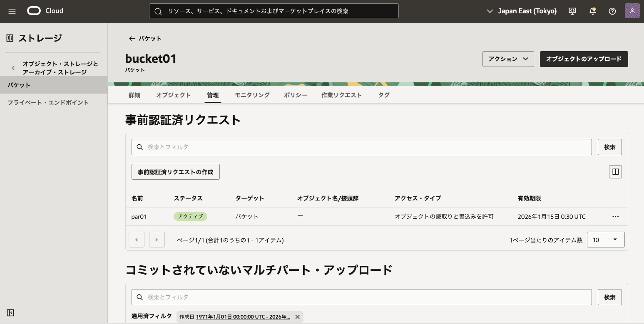Go back via the sidebar chevron next to オブジェクト・ストレージ

tap(13, 68)
